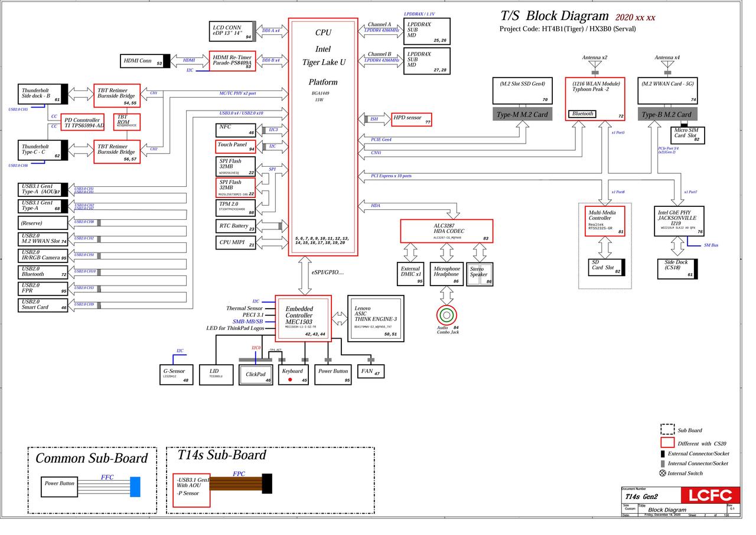Click the PD Controller TI TPS65994-AD block
The height and width of the screenshot is (535, 756).
click(83, 122)
